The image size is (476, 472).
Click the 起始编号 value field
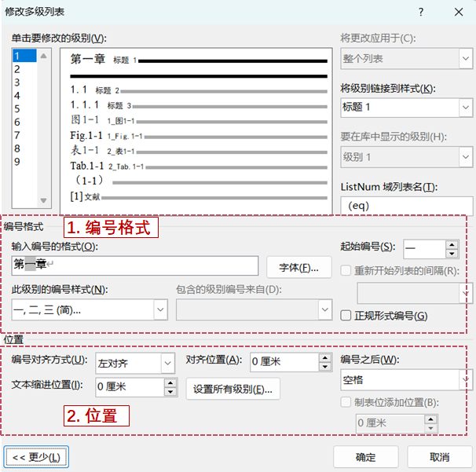[424, 249]
